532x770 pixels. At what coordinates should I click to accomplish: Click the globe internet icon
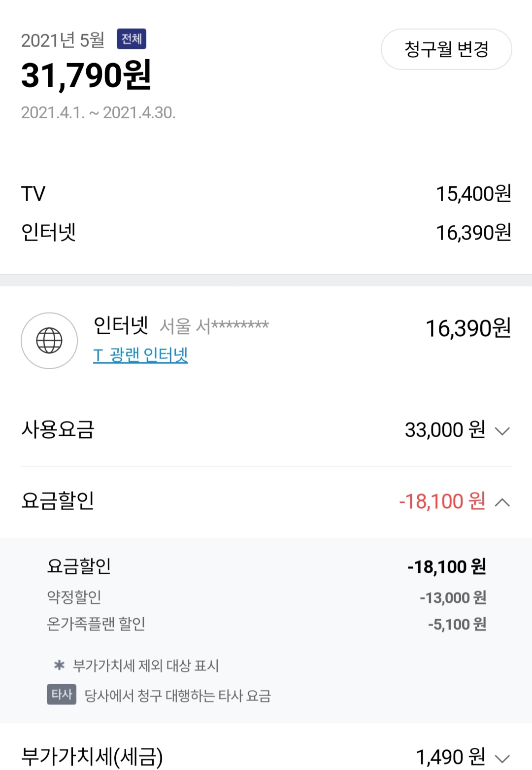coord(49,341)
